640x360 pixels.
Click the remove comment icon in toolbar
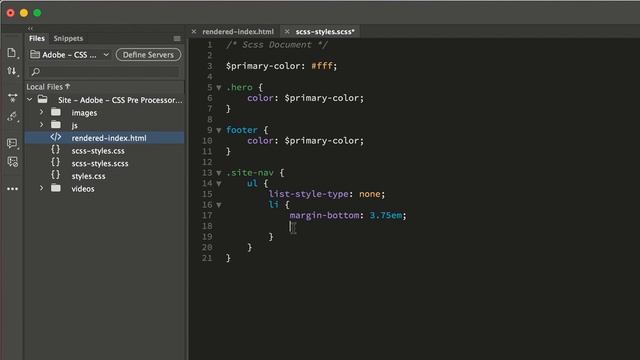click(x=12, y=162)
